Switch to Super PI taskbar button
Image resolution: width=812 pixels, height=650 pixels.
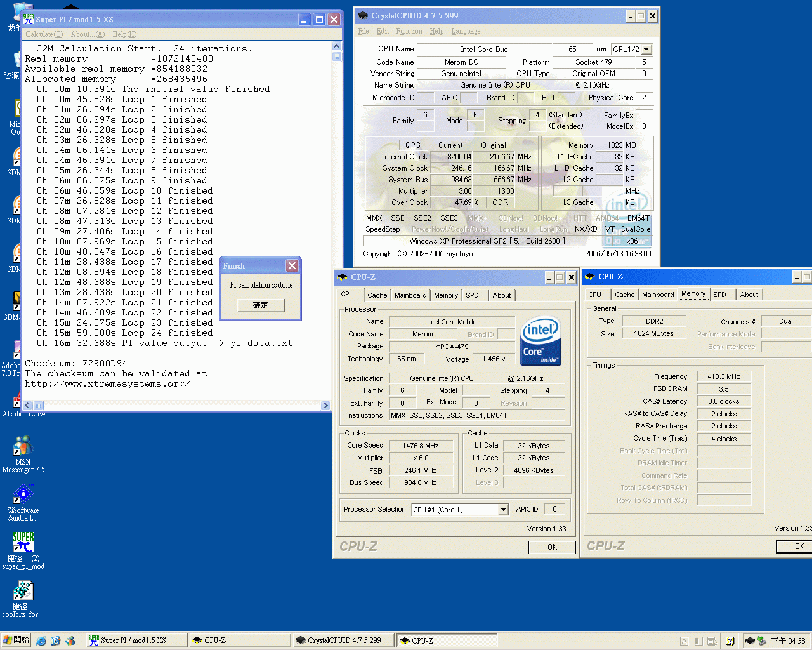click(136, 640)
